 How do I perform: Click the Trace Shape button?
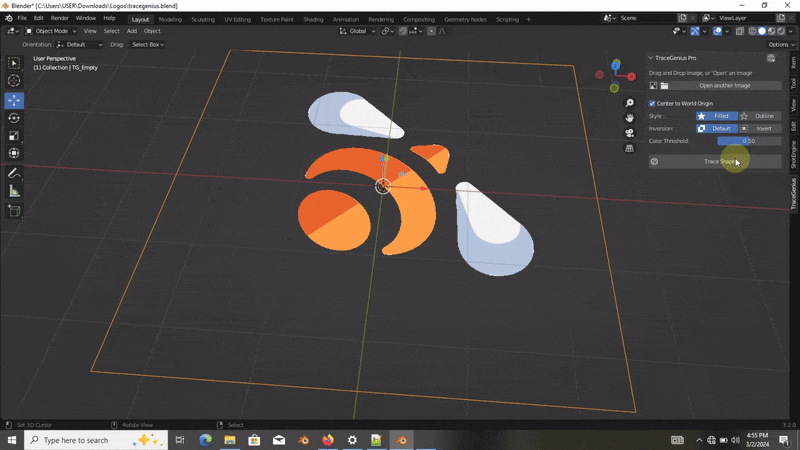[x=715, y=162]
